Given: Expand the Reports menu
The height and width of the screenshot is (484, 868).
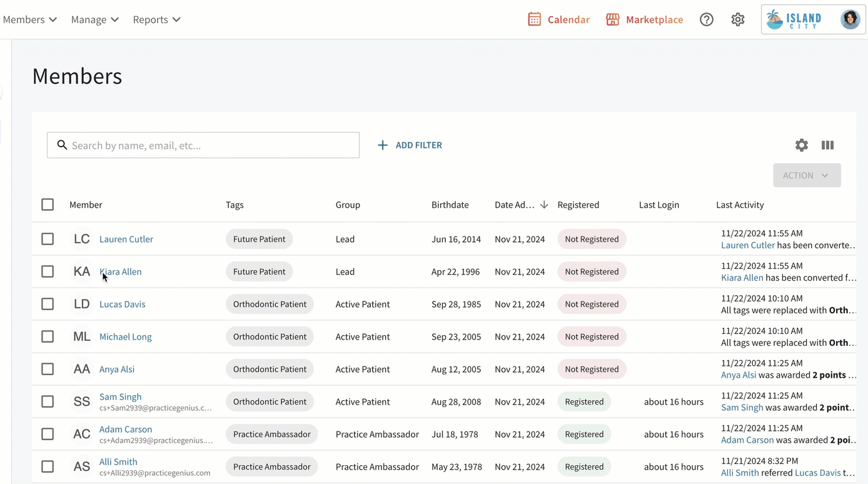Looking at the screenshot, I should coord(156,19).
